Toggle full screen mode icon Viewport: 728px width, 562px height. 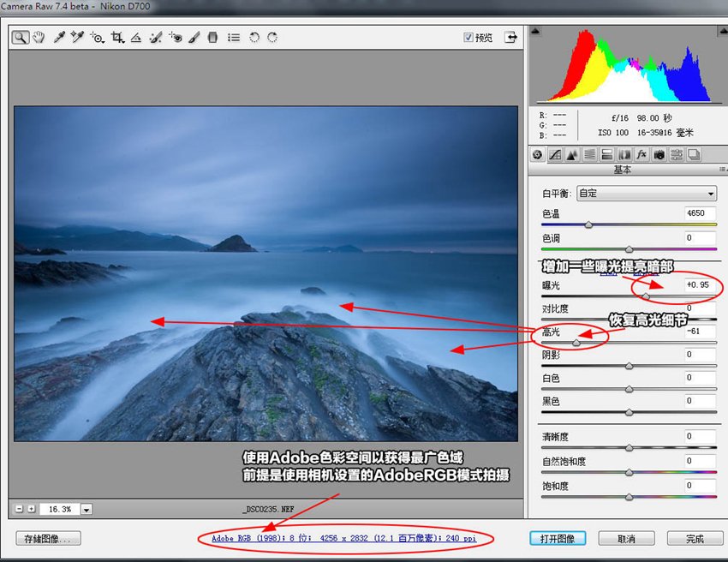(x=510, y=37)
